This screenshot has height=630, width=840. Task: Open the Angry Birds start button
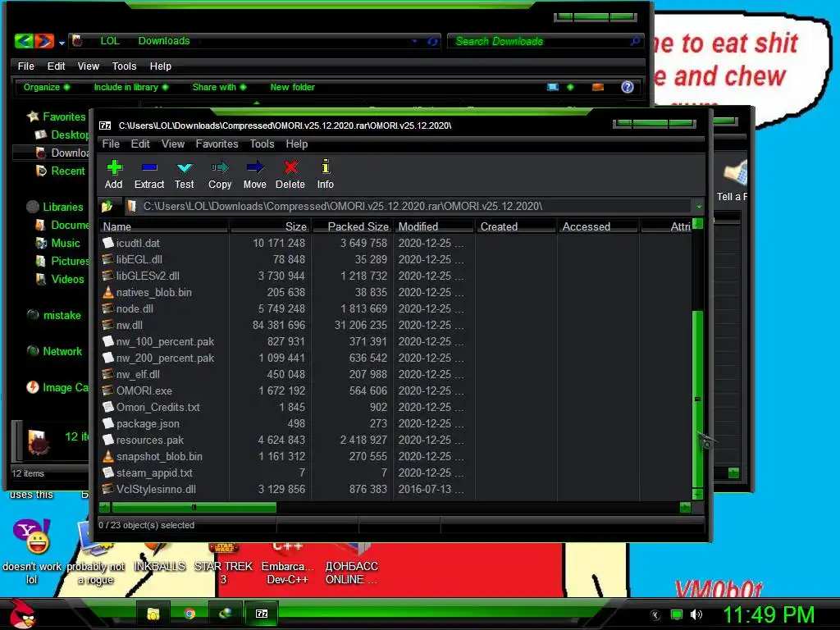click(x=22, y=614)
